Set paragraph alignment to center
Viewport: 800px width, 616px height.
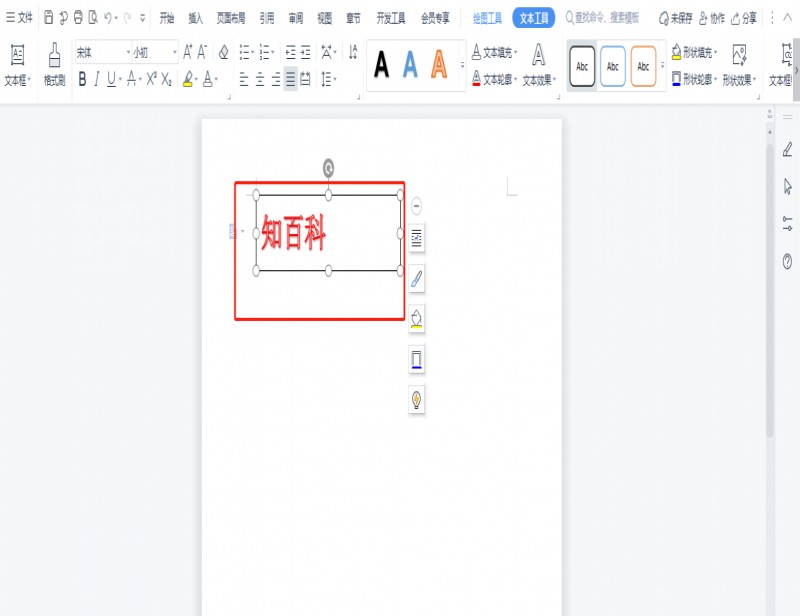click(260, 79)
